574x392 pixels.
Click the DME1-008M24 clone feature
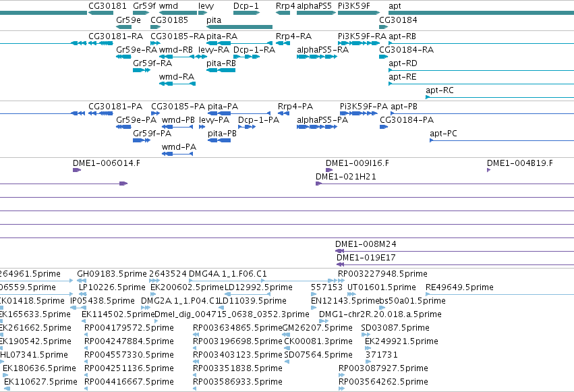[x=455, y=251]
